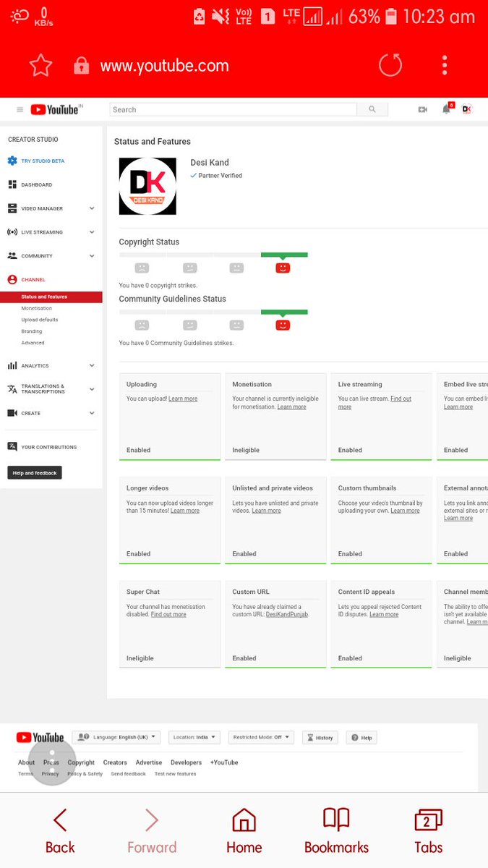Open Learn more in Longer videos card

pos(184,511)
